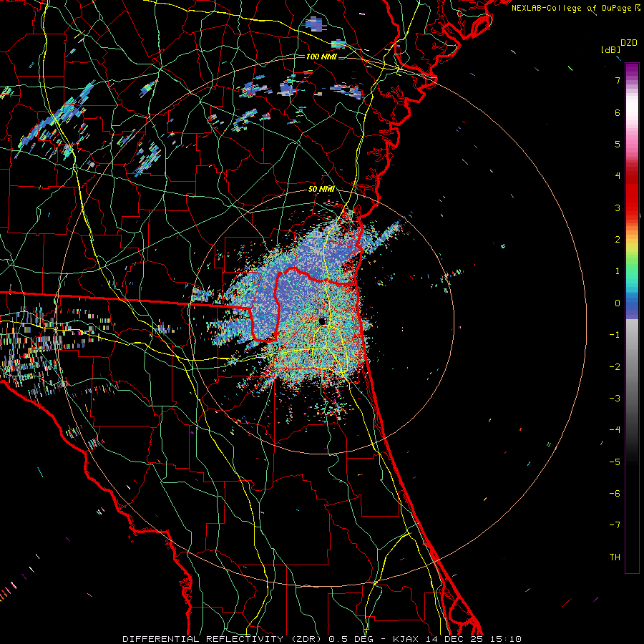Image resolution: width=644 pixels, height=644 pixels.
Task: Click the black radar site dot at map center
Action: click(x=321, y=321)
